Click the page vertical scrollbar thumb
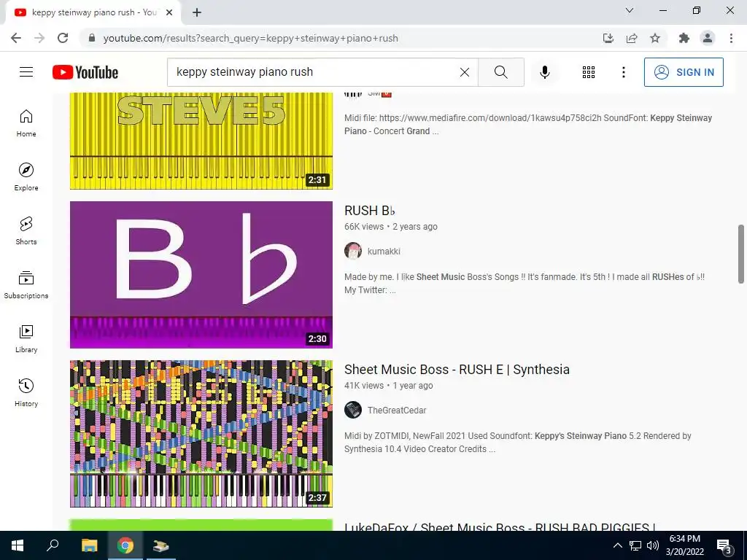Image resolution: width=747 pixels, height=560 pixels. pos(741,254)
